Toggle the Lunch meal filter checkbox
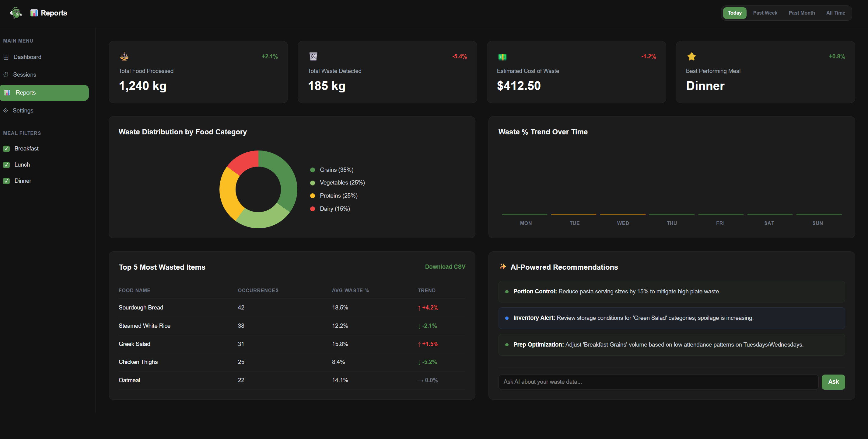 (x=6, y=165)
